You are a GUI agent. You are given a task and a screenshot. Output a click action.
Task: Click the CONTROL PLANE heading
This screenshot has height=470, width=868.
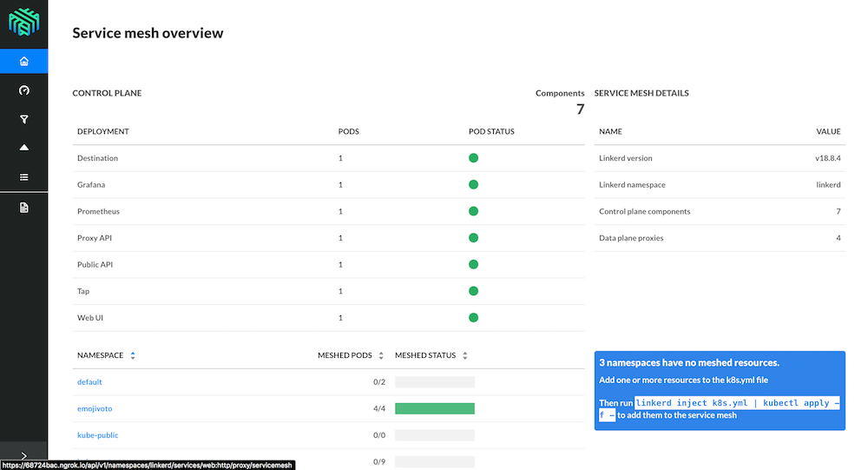coord(107,93)
